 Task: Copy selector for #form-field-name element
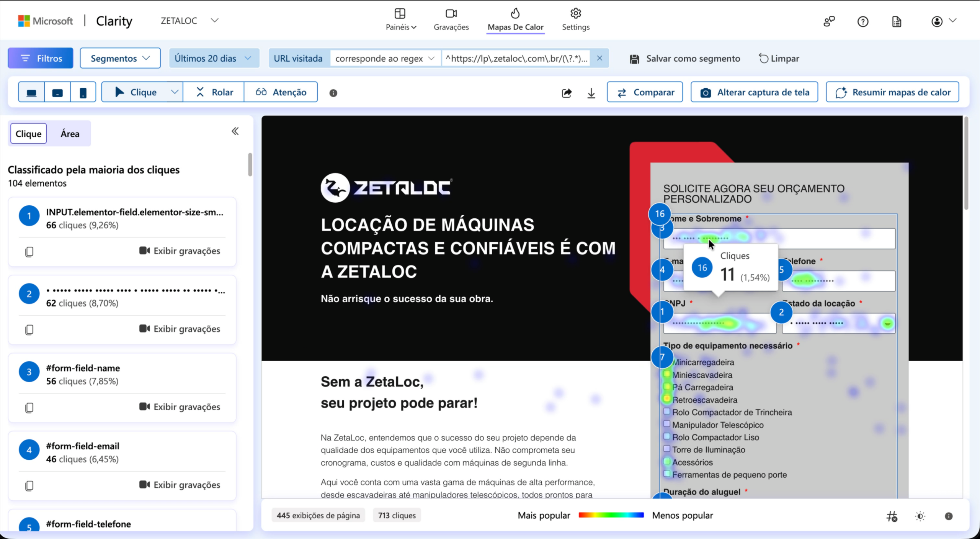[x=29, y=408]
